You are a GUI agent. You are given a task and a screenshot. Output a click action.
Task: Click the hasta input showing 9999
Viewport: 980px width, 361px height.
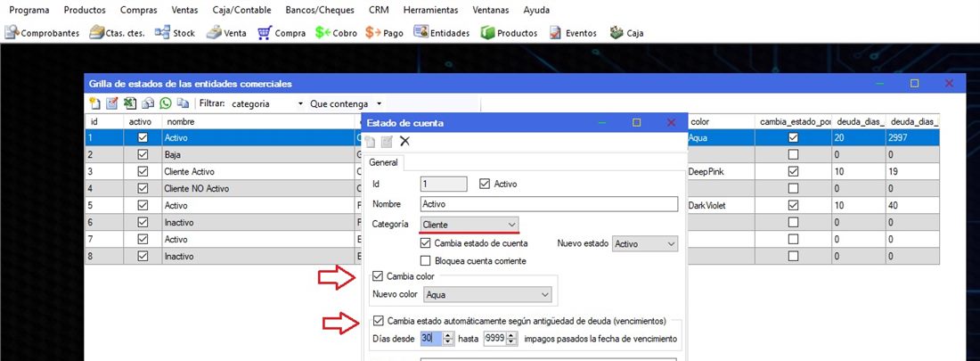click(x=495, y=339)
